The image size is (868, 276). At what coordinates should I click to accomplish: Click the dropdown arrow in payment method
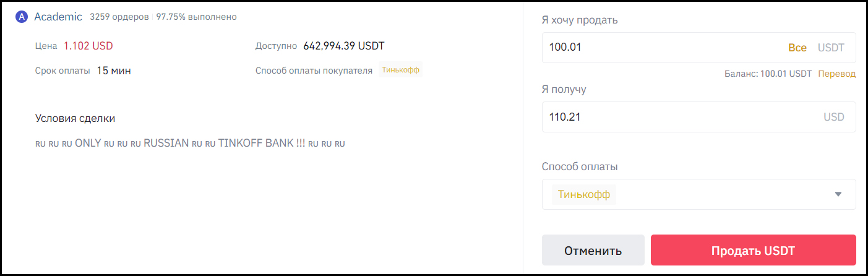(838, 194)
